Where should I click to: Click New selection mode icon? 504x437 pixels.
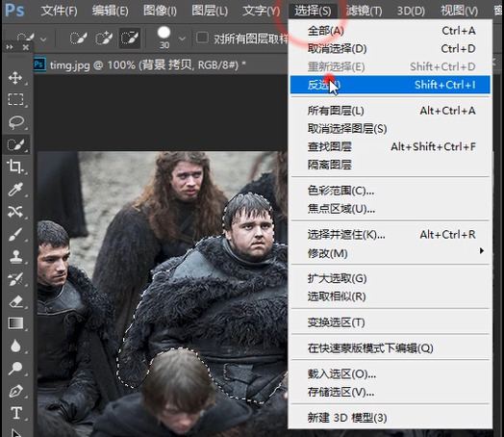tap(79, 39)
